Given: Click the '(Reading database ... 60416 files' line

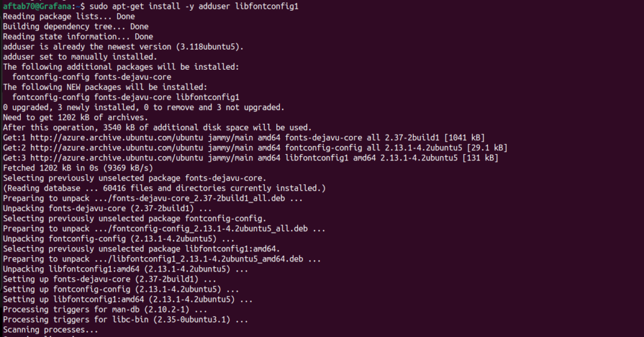Looking at the screenshot, I should (x=164, y=188).
